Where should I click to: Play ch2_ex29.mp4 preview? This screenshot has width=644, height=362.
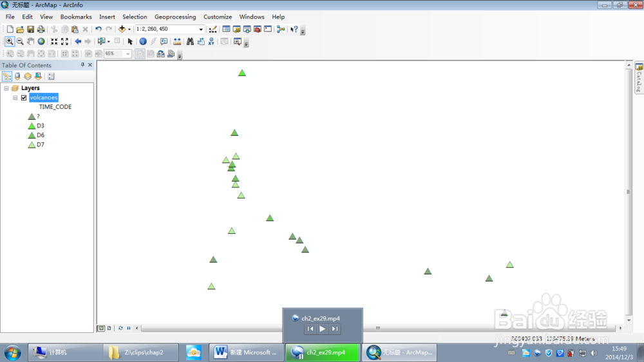(x=323, y=329)
